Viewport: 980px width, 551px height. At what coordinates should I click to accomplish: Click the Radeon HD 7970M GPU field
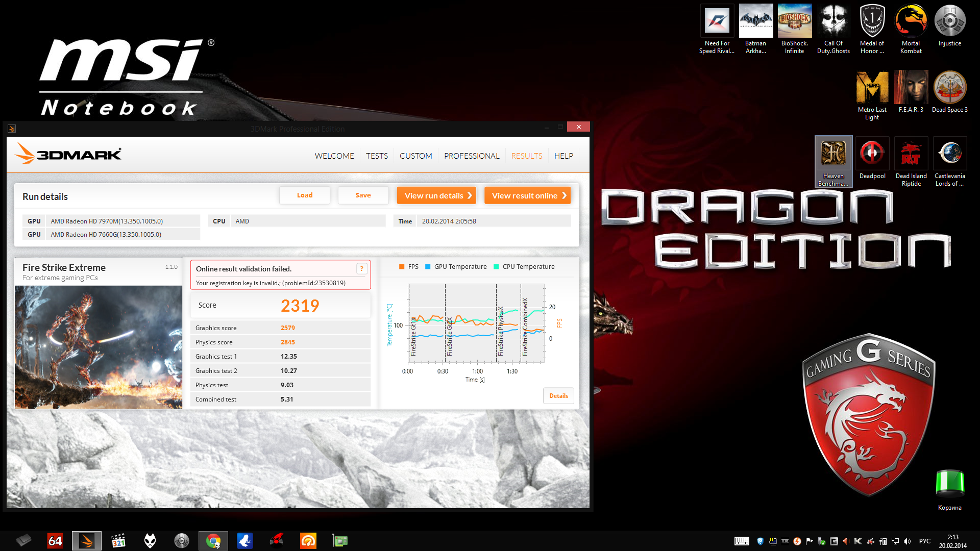coord(122,221)
